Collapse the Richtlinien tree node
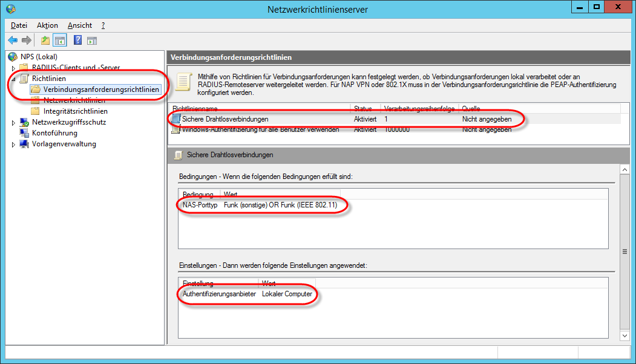This screenshot has height=364, width=636. [x=13, y=79]
